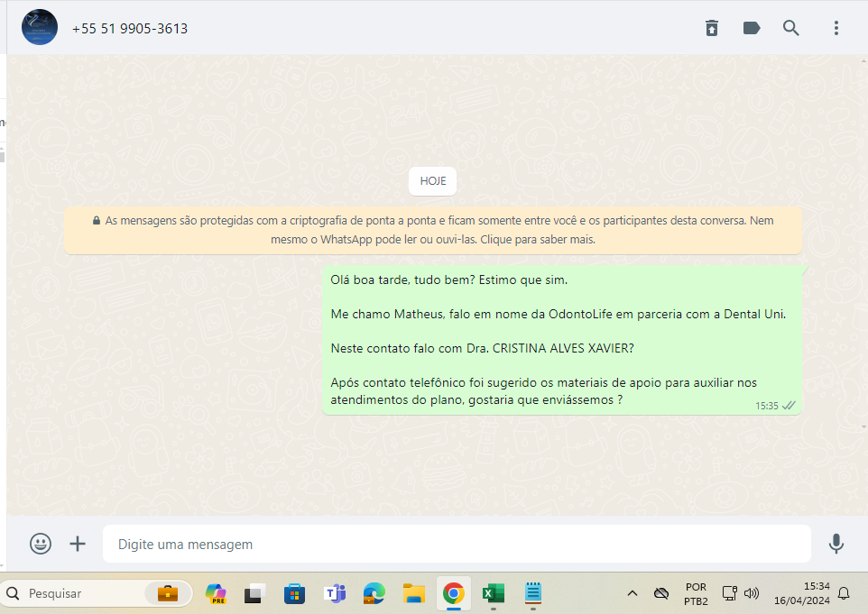
Task: Open the contact's profile picture
Action: click(x=40, y=28)
